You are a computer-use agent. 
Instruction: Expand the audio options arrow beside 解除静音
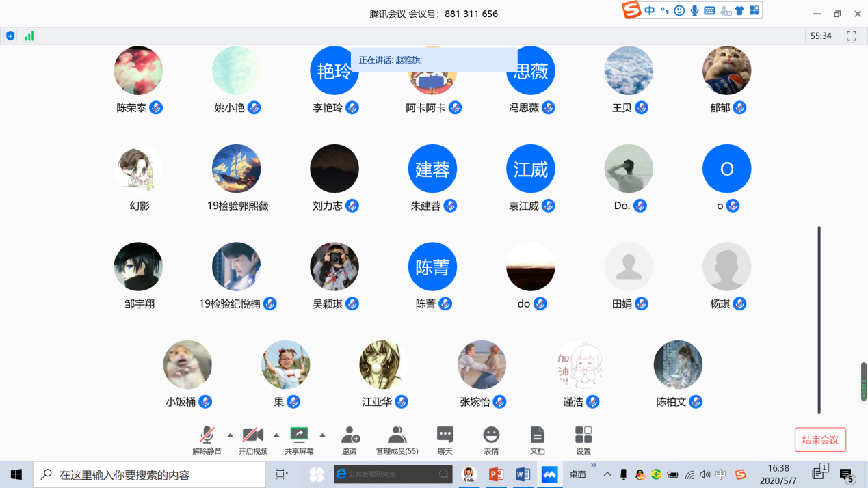point(230,435)
